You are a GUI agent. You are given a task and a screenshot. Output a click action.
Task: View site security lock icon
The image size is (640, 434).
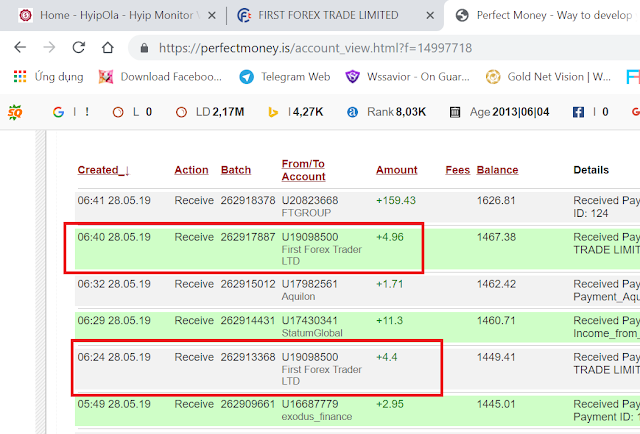[x=144, y=48]
